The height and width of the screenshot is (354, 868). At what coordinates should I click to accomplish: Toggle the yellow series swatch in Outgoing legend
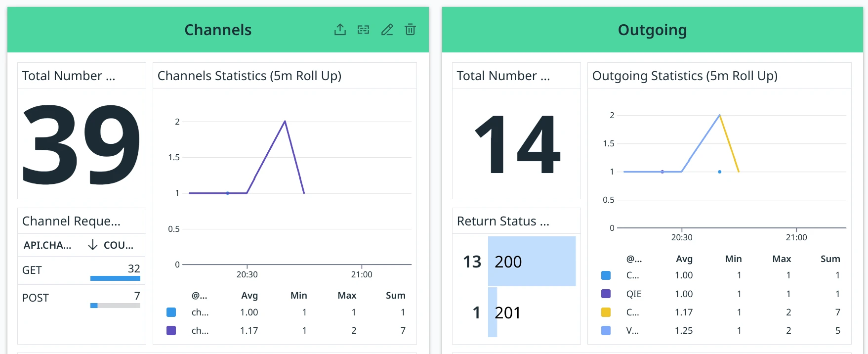pos(606,312)
